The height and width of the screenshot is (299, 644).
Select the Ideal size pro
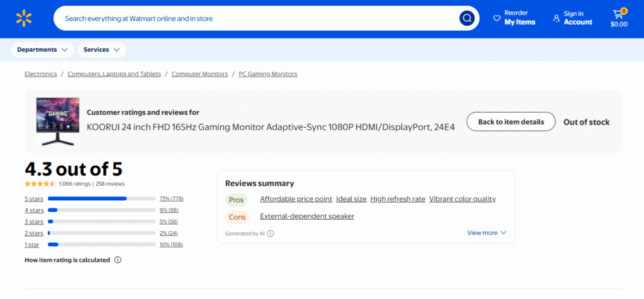351,199
